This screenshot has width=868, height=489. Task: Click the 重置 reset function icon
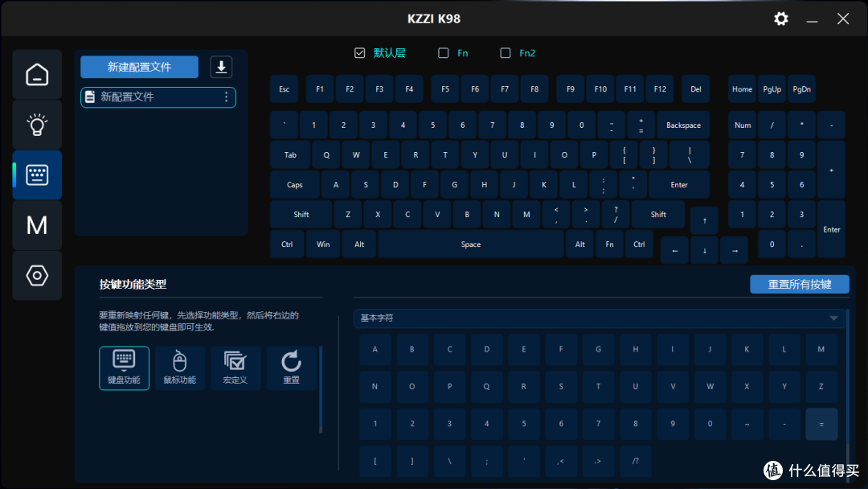[291, 368]
